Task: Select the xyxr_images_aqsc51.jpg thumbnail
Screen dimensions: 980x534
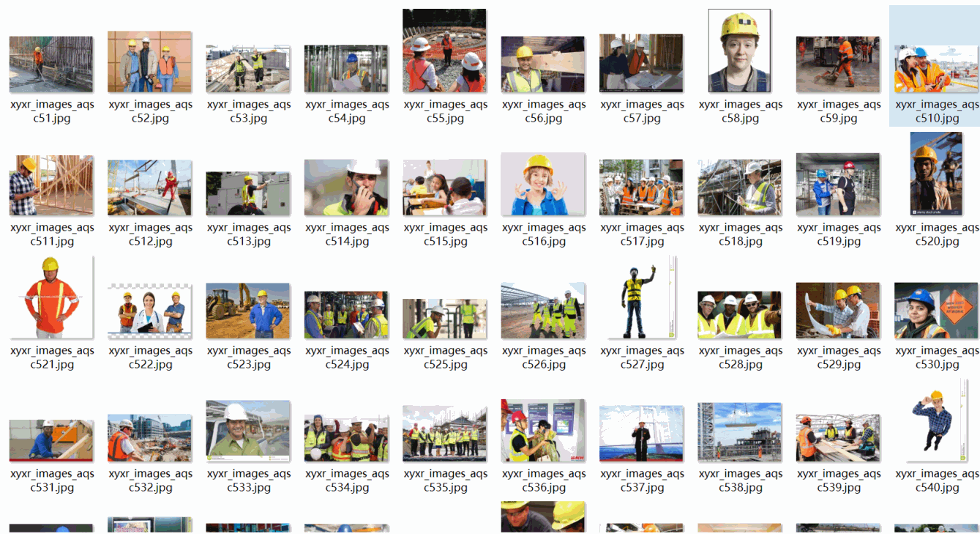Action: click(51, 64)
